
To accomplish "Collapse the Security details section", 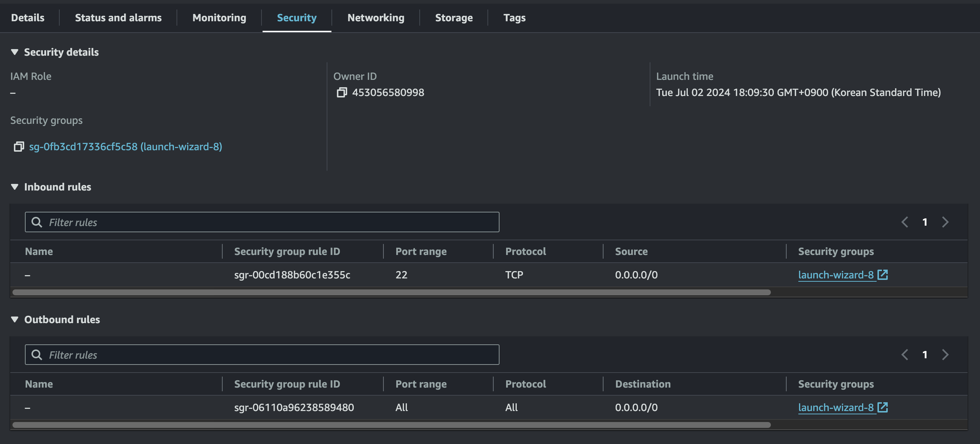I will pyautogui.click(x=14, y=52).
